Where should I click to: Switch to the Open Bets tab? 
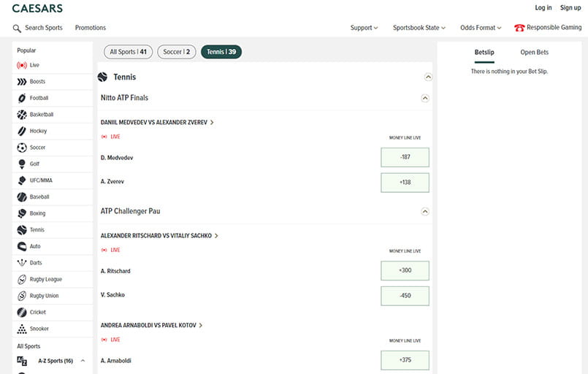click(535, 53)
